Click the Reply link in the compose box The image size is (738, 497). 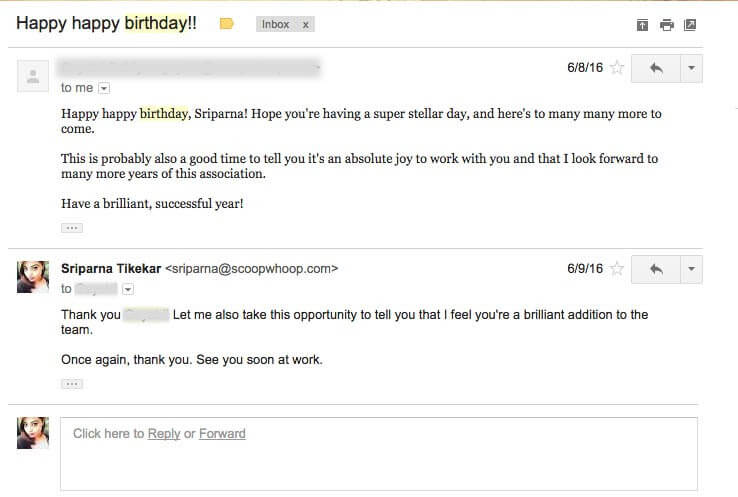click(164, 434)
